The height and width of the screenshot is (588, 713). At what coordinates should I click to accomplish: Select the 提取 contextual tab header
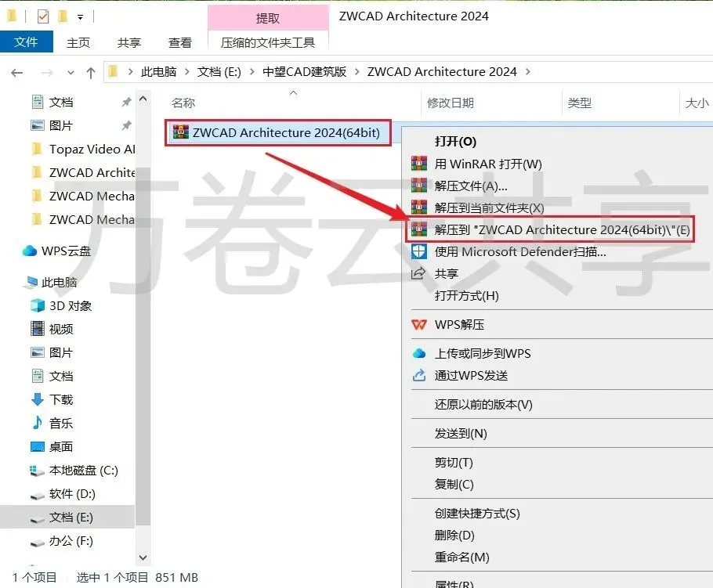268,18
